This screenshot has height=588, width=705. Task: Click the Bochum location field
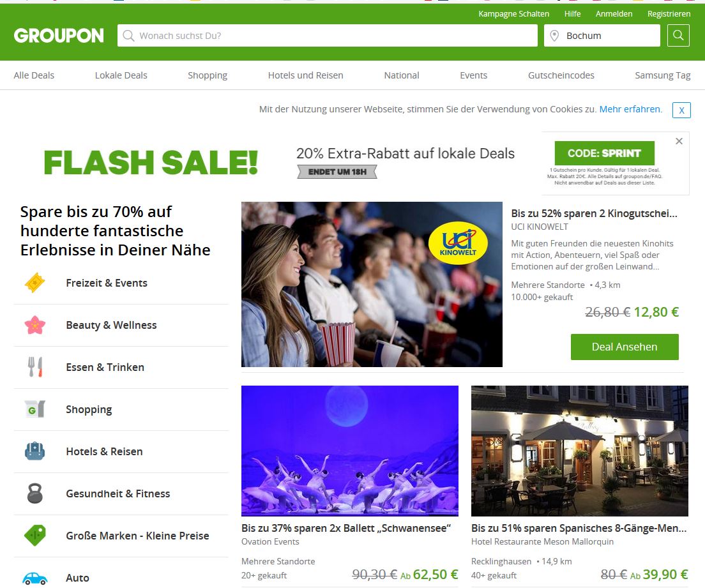pyautogui.click(x=602, y=36)
